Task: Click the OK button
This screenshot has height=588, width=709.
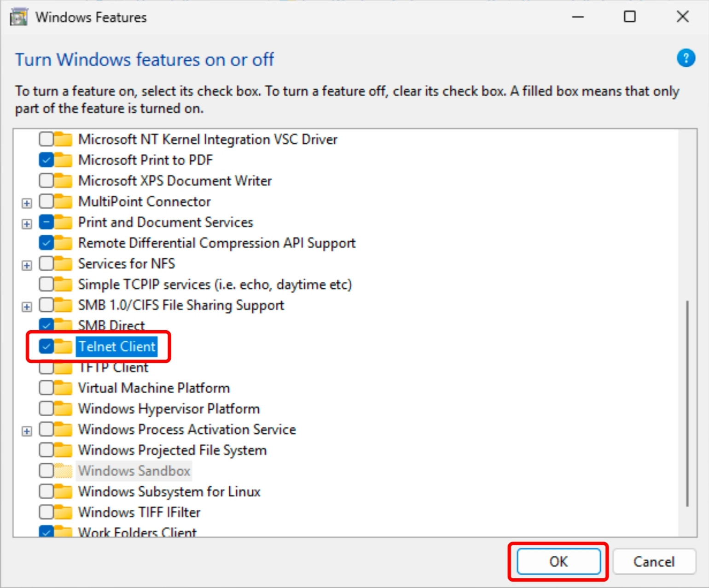Action: click(559, 561)
